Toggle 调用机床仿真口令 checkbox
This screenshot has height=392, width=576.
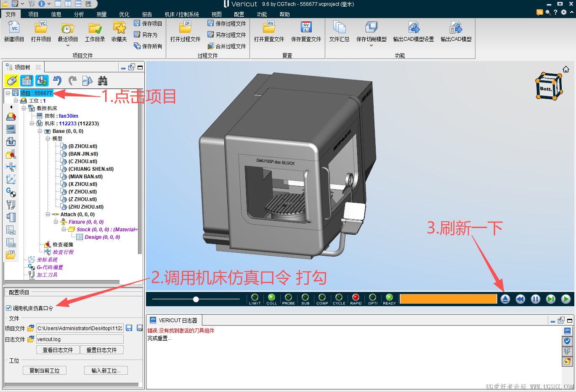[x=9, y=308]
